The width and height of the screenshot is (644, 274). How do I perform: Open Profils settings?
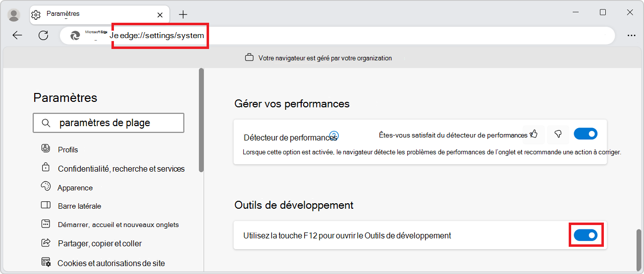click(x=68, y=149)
